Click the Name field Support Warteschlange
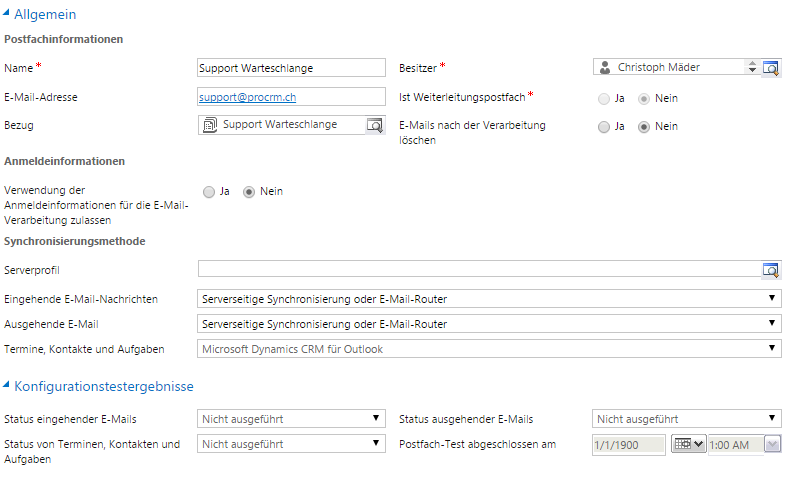The width and height of the screenshot is (788, 479). pos(291,68)
